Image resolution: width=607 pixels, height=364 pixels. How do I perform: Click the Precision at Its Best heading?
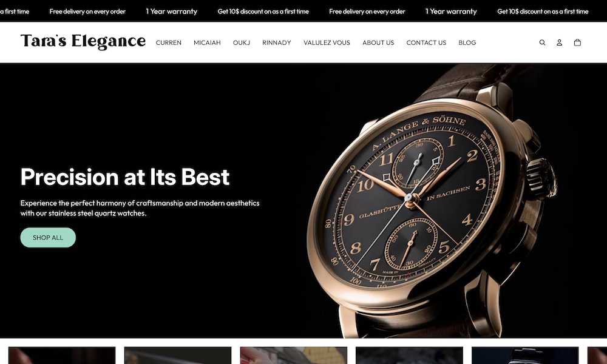(125, 177)
